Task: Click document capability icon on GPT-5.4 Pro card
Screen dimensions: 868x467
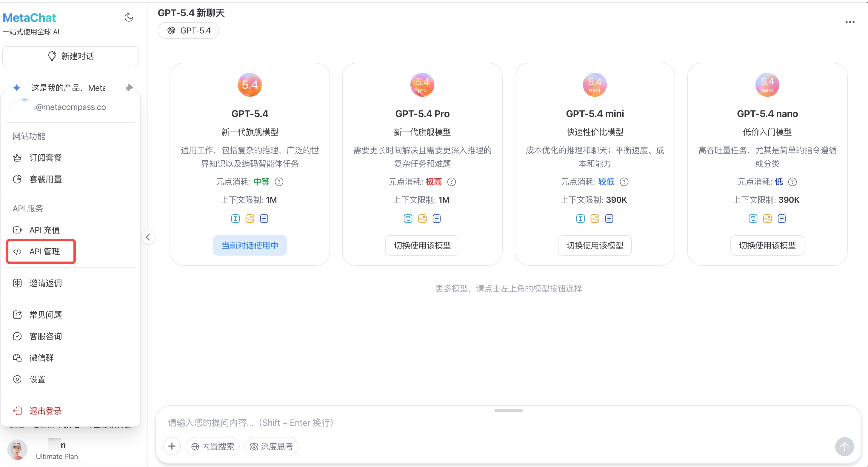Action: pyautogui.click(x=437, y=219)
